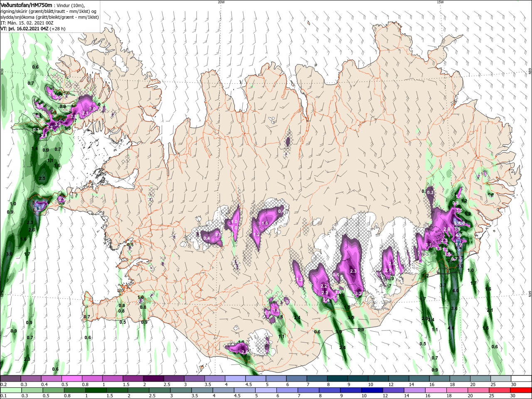Click the 4.6 rainfall value off the southeast coast
532x399 pixels.
[451, 328]
